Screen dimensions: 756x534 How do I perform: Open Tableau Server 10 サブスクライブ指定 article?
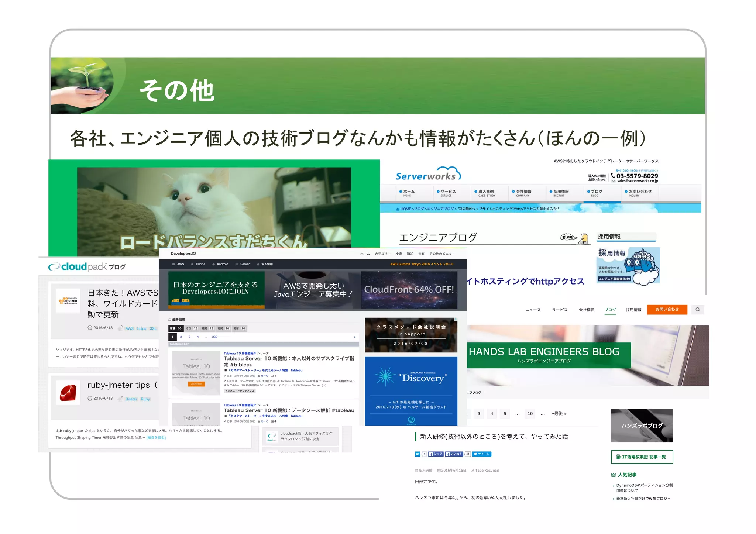(x=289, y=361)
